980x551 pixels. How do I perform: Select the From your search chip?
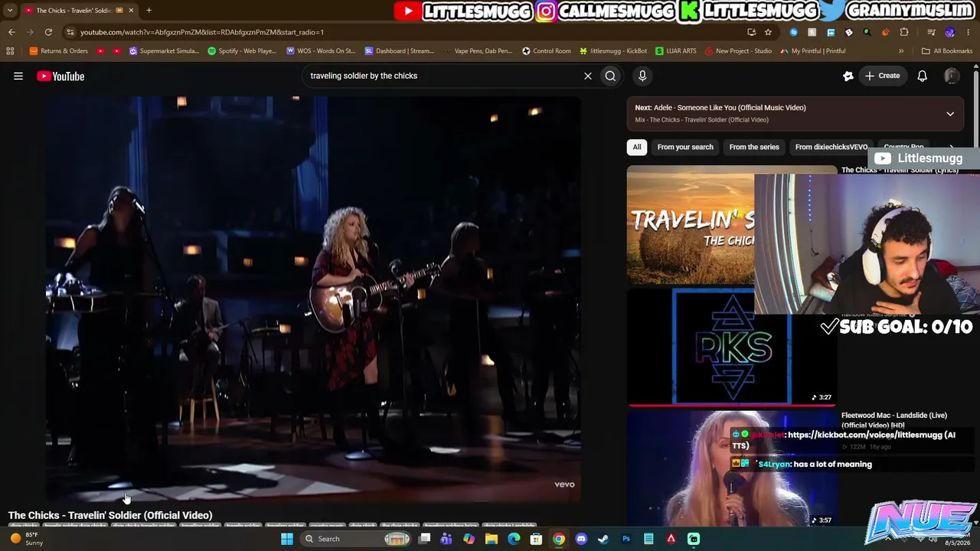click(x=685, y=147)
